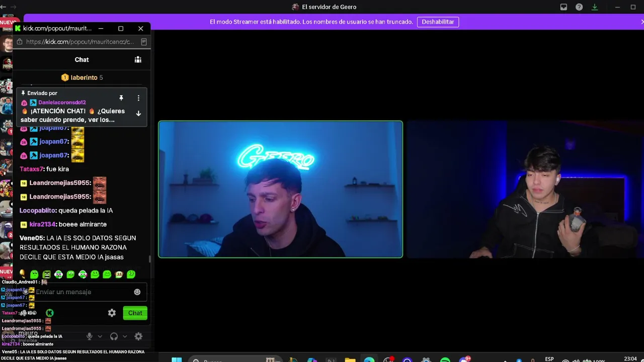Open the Edge browser from the taskbar
This screenshot has width=644, height=362.
(x=369, y=359)
